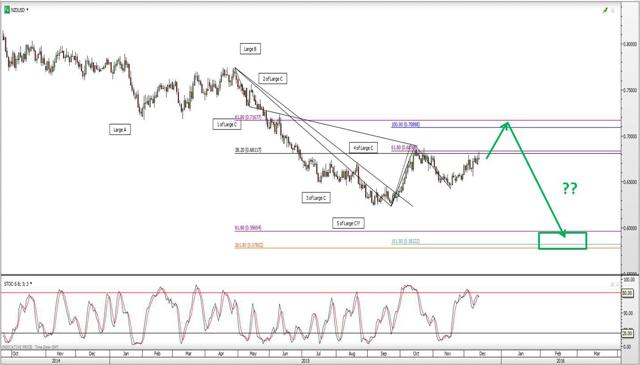Select the 'Large A' wave label
Screen dimensions: 640x365
click(120, 130)
